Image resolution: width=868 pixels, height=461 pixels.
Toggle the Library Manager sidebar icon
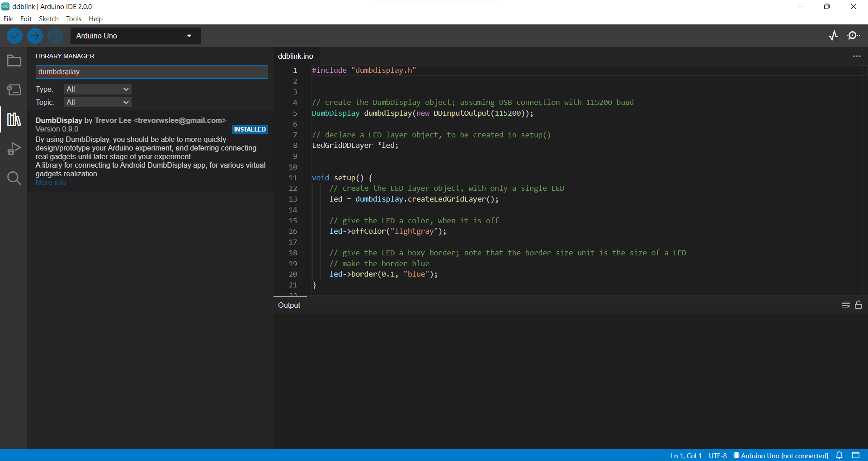pos(14,119)
